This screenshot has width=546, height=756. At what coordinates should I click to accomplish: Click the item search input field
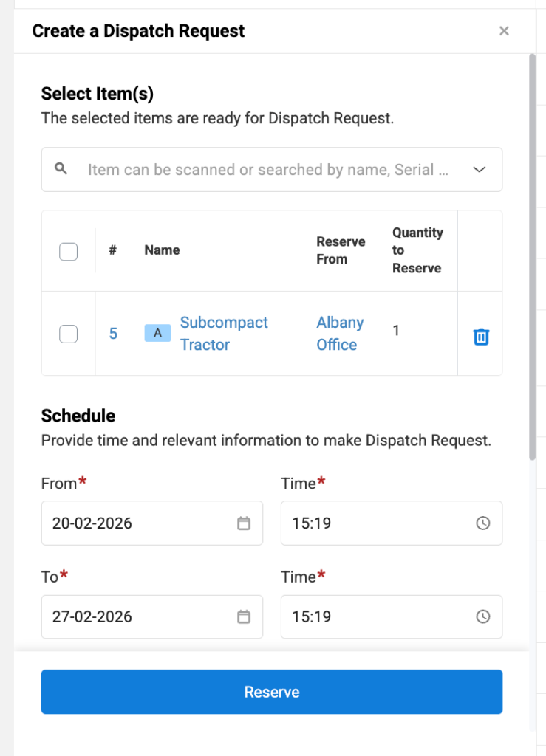click(266, 170)
